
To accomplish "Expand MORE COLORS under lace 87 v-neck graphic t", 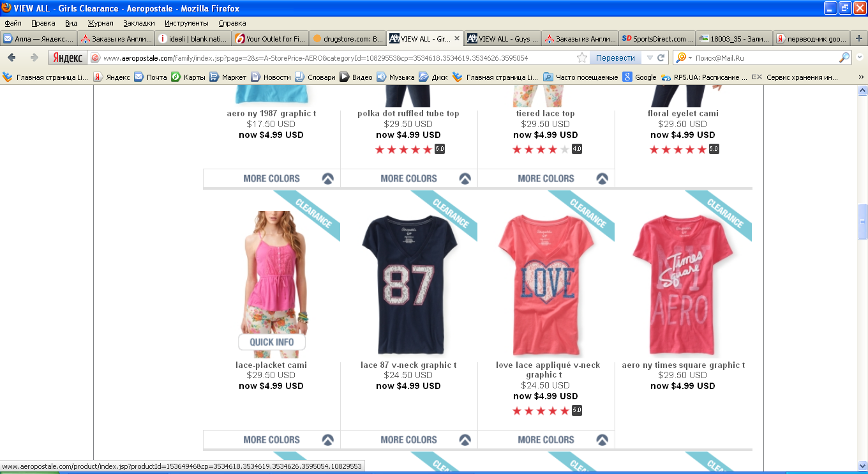I will 409,440.
